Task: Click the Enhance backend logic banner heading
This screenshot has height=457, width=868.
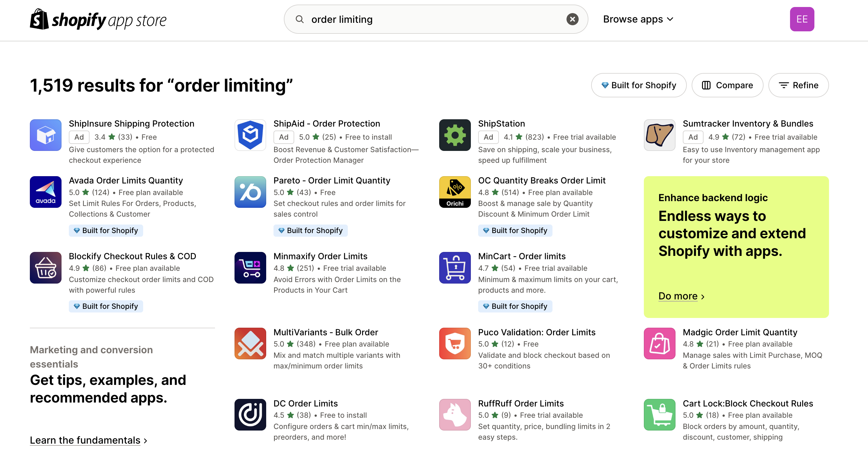Action: [x=713, y=197]
